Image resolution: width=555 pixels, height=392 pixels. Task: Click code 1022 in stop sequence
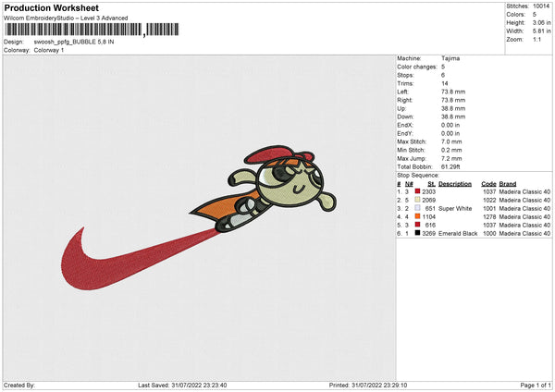coord(489,201)
